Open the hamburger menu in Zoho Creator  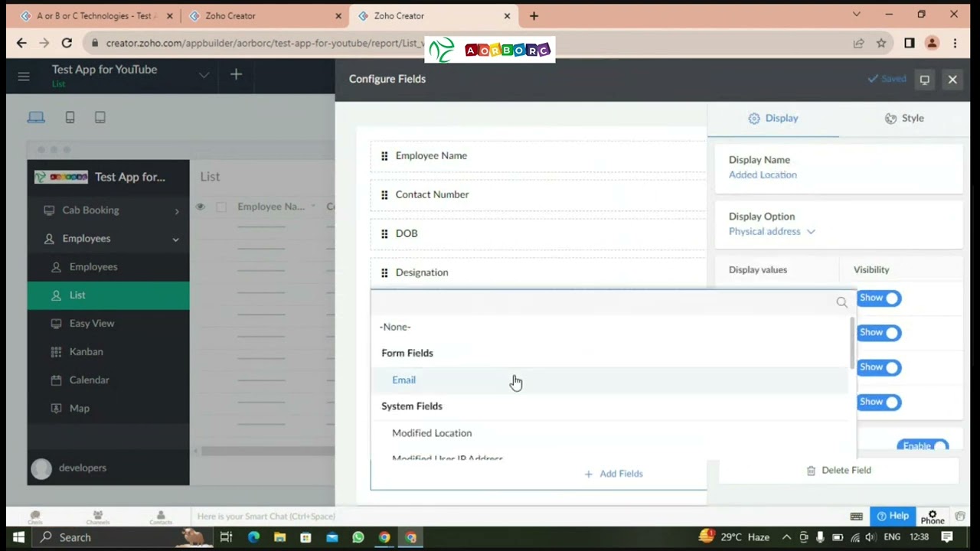click(24, 76)
